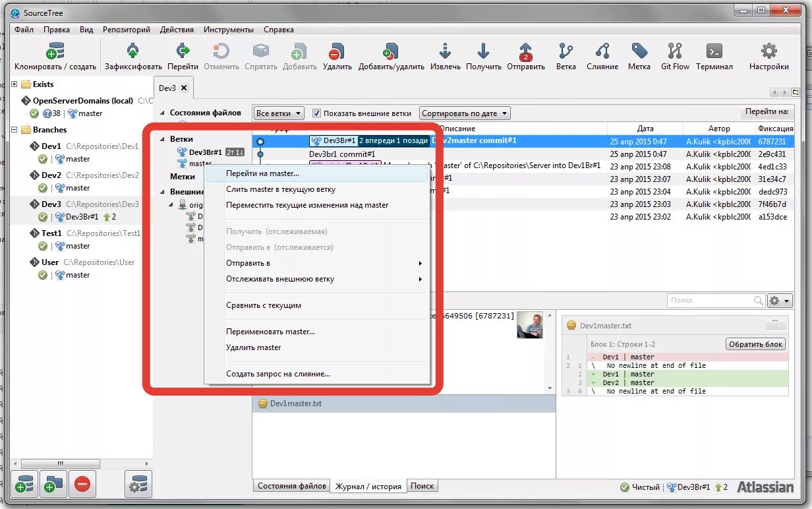Click red remove repository button at bottom left
This screenshot has width=812, height=509.
pos(82,484)
